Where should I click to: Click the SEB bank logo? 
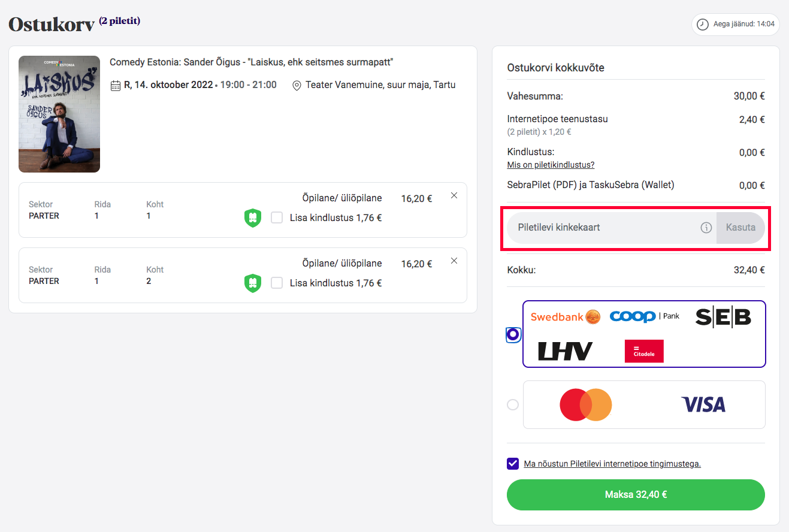coord(723,317)
